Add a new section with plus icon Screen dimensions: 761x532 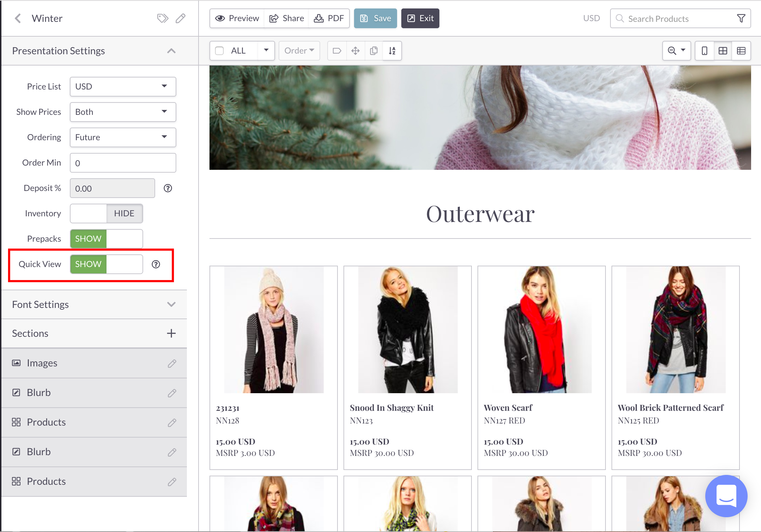171,333
